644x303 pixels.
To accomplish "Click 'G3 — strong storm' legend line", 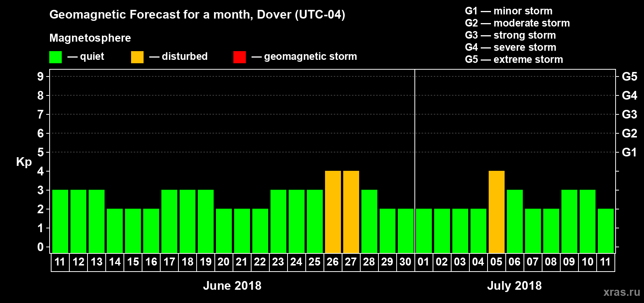I will 510,35.
